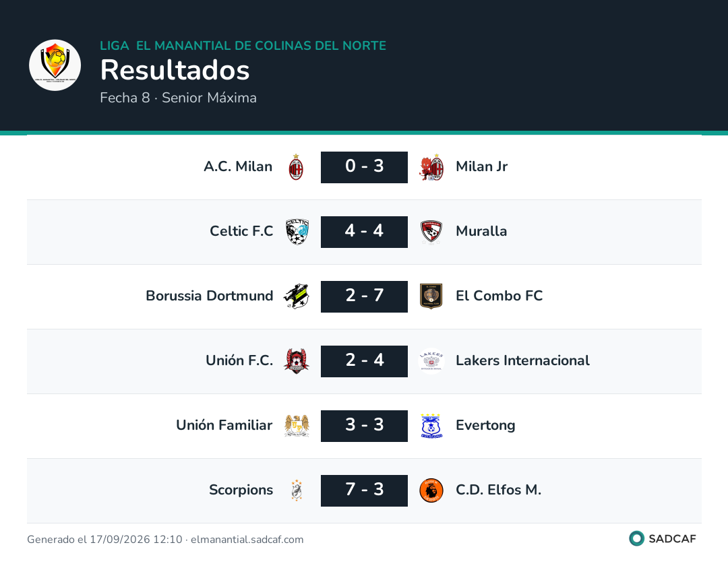Open the 2 - 7 match score

pyautogui.click(x=364, y=296)
